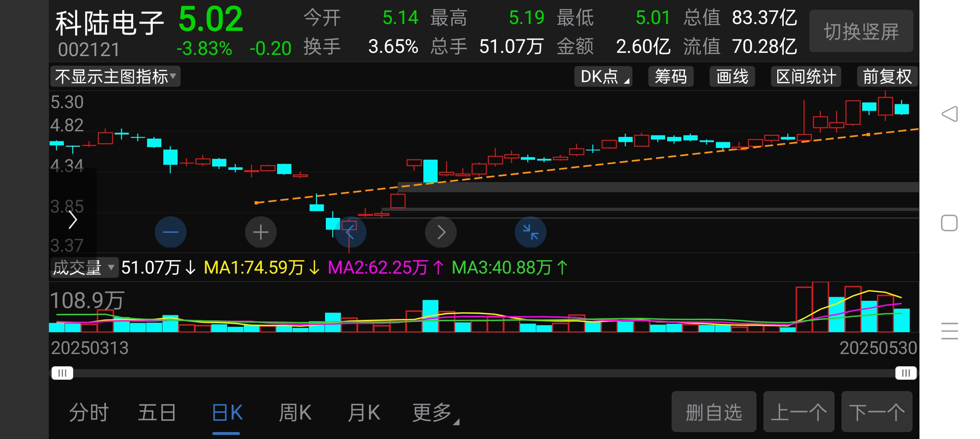Tap the zoom-in plus circle icon

coord(261,232)
